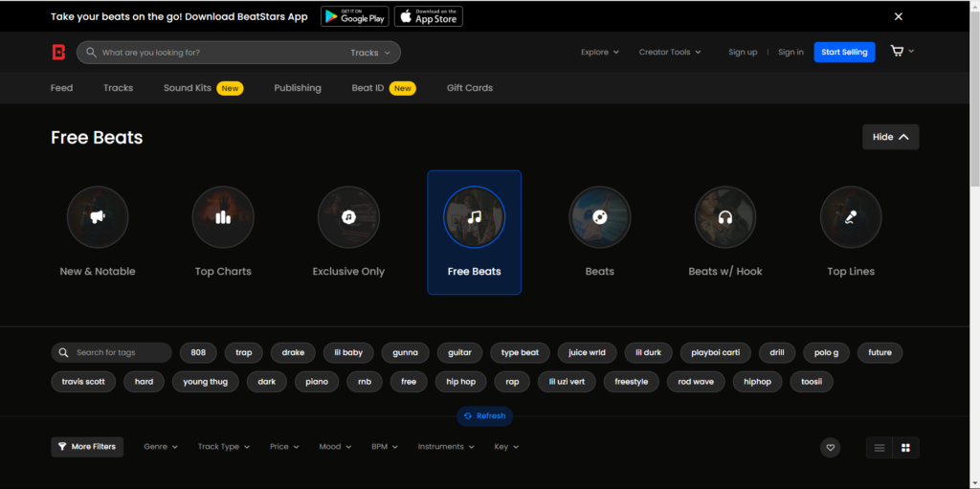Expand the Genre filter dropdown

point(161,447)
